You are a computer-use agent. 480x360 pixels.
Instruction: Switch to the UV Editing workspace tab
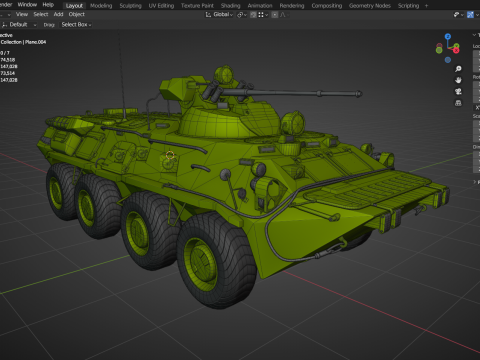(161, 6)
